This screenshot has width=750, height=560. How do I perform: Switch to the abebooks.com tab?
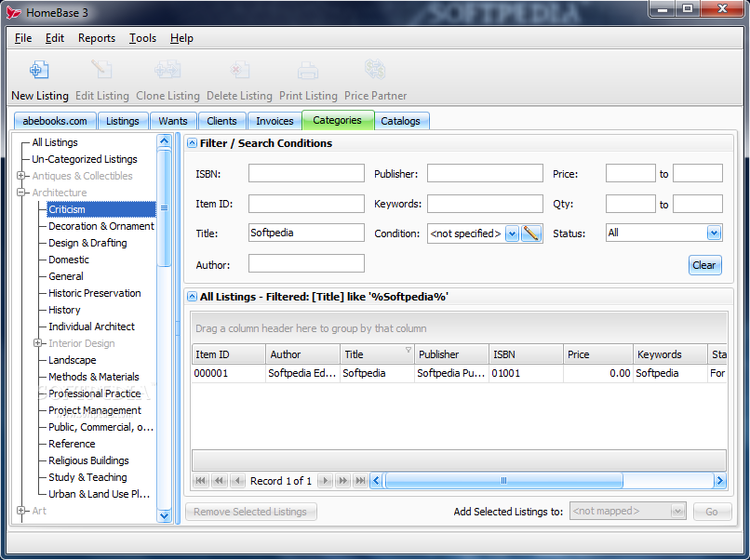click(x=55, y=121)
